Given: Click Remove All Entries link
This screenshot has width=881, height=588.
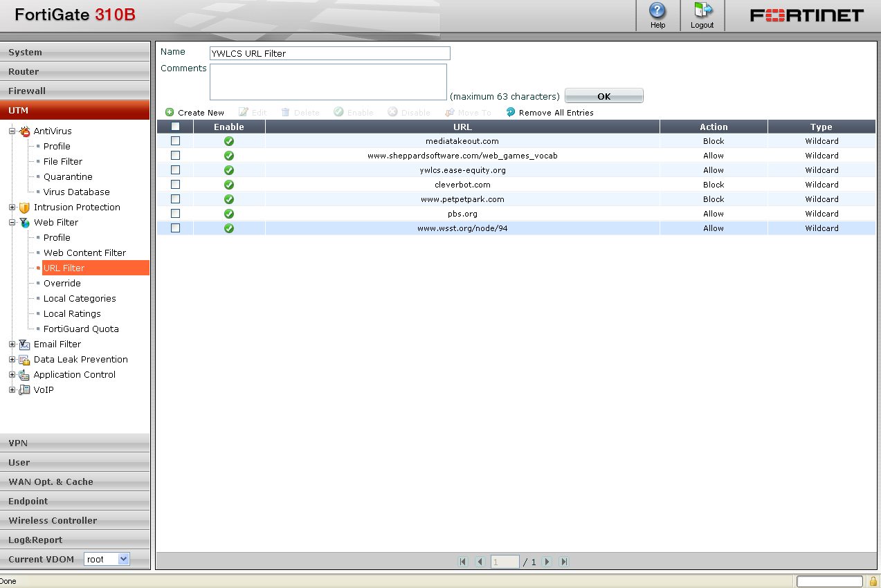Looking at the screenshot, I should 556,113.
